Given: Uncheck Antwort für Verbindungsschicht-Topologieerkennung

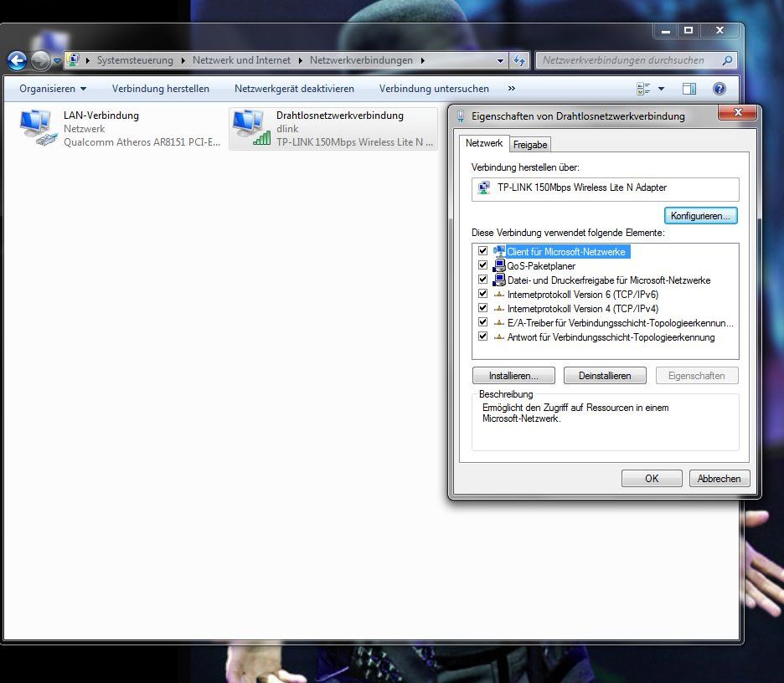Looking at the screenshot, I should pyautogui.click(x=482, y=336).
